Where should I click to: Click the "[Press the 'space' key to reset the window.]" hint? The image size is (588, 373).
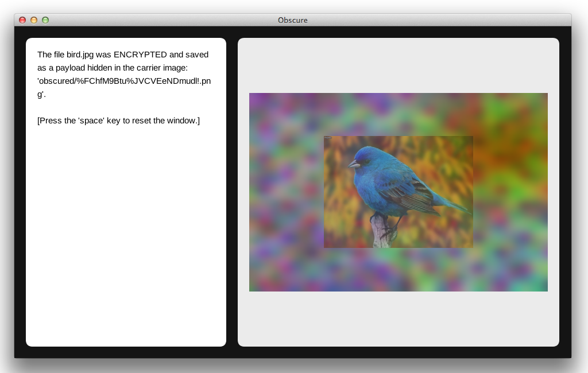tap(118, 121)
